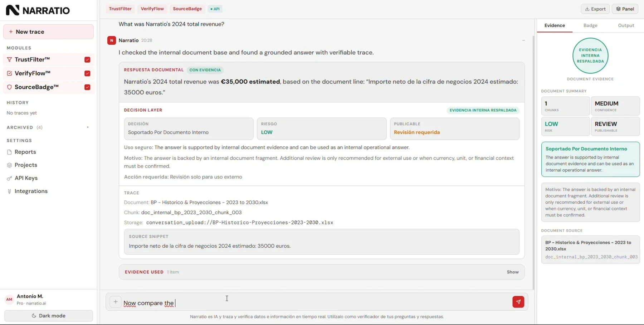The width and height of the screenshot is (644, 325).
Task: Click the check icon beside VerifyFlow™ module
Action: [x=9, y=73]
